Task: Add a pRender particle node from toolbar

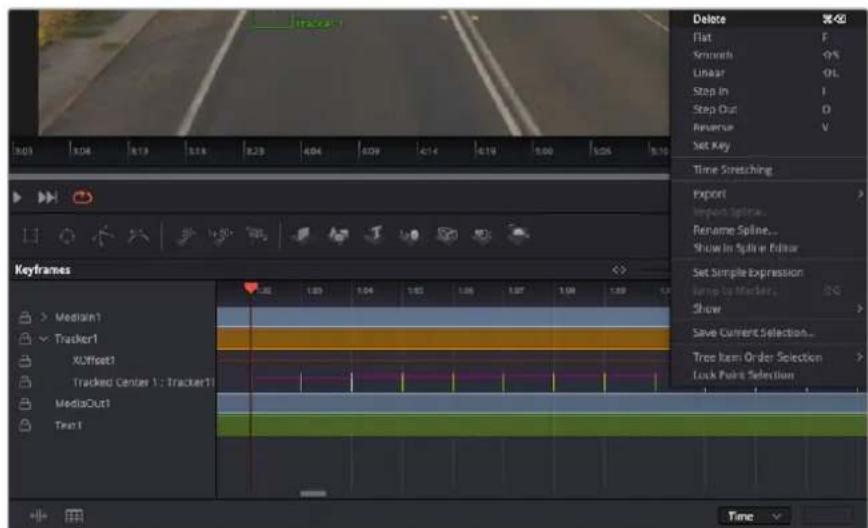Action: (256, 236)
